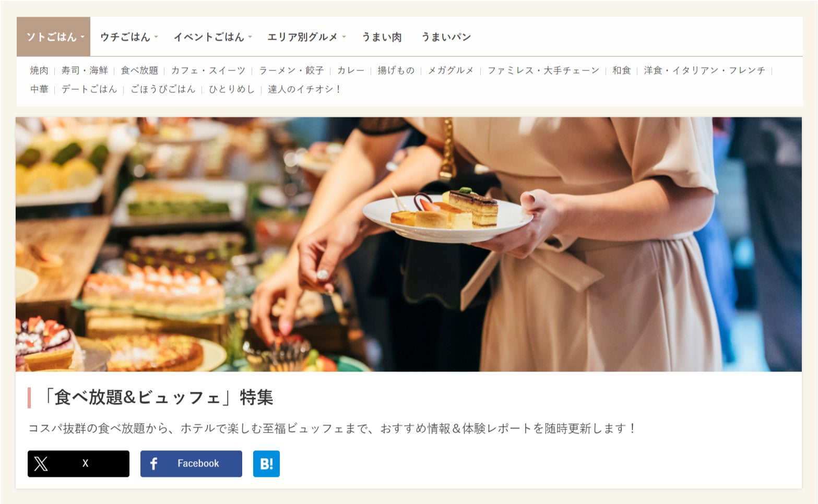This screenshot has height=504, width=818.
Task: Select the うまいパン menu item
Action: (x=446, y=37)
